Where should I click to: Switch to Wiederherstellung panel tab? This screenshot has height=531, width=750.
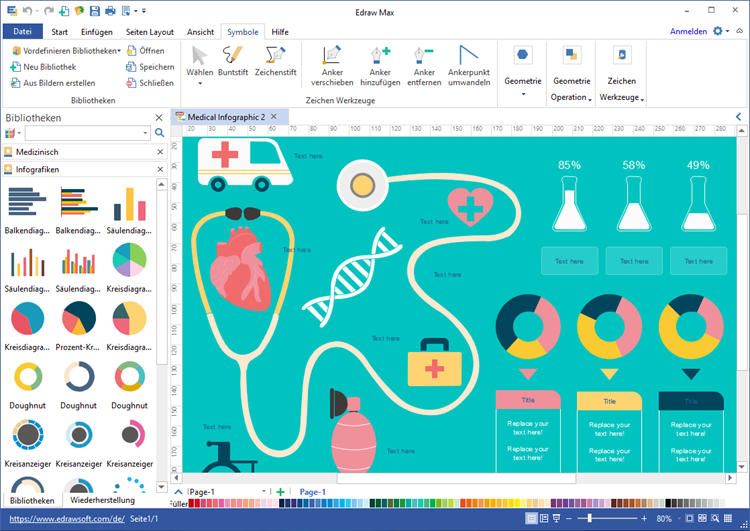[x=102, y=500]
